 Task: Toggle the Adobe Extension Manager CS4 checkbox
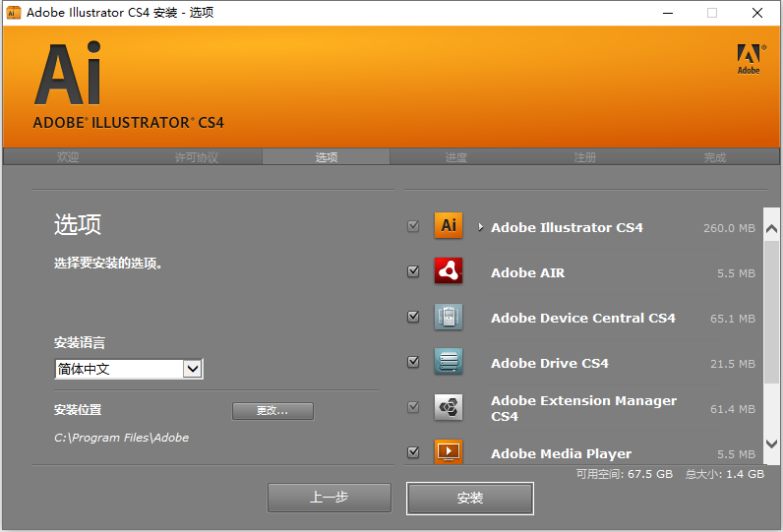[x=413, y=407]
